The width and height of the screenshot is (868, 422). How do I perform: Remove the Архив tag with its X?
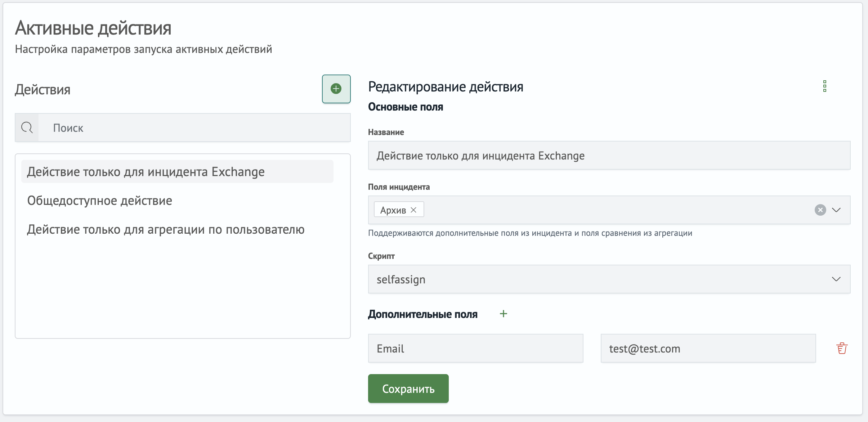click(x=413, y=210)
